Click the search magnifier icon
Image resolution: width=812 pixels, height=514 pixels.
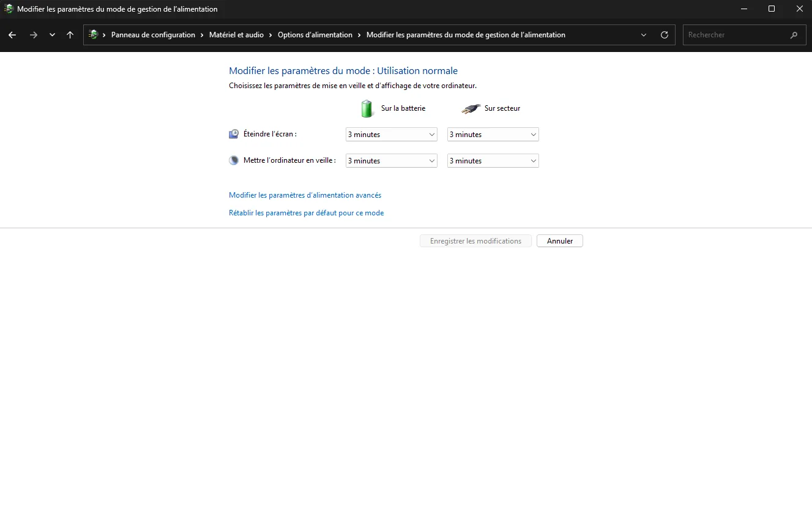click(x=794, y=35)
